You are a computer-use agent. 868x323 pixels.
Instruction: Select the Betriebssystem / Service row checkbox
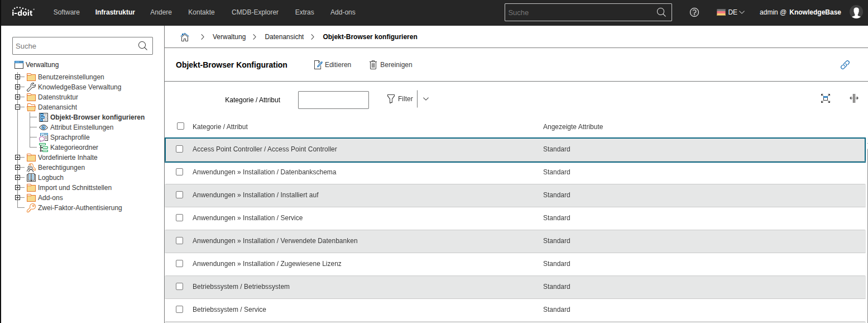[x=180, y=309]
